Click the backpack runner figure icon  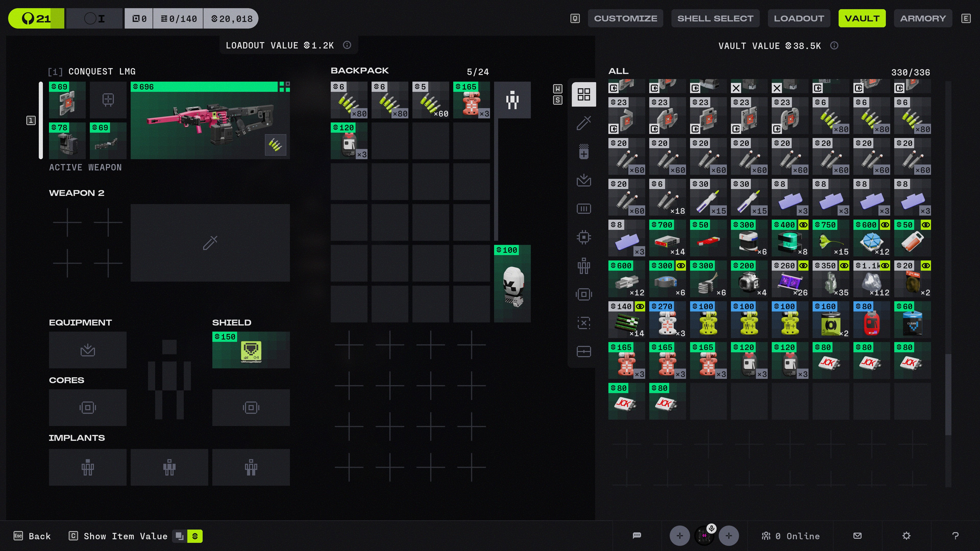[512, 100]
